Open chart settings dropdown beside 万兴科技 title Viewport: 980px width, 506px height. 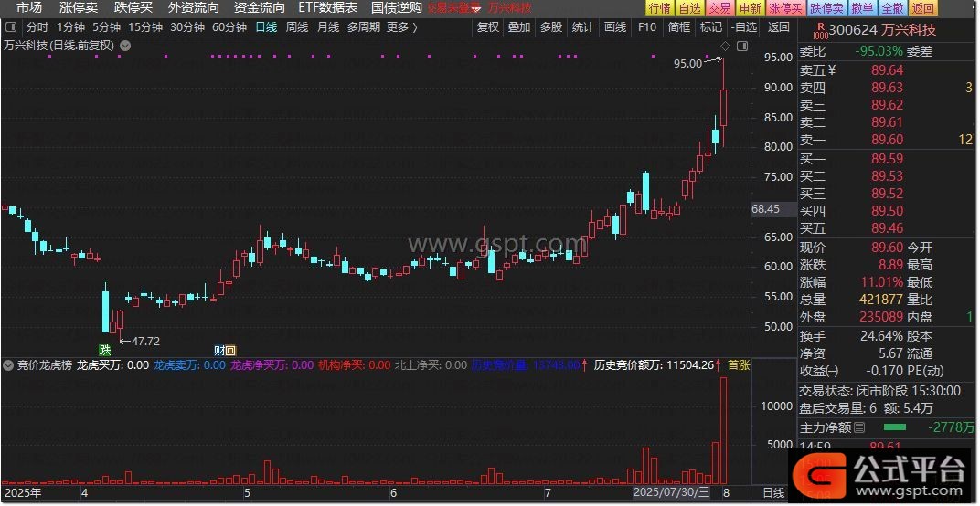pos(125,46)
